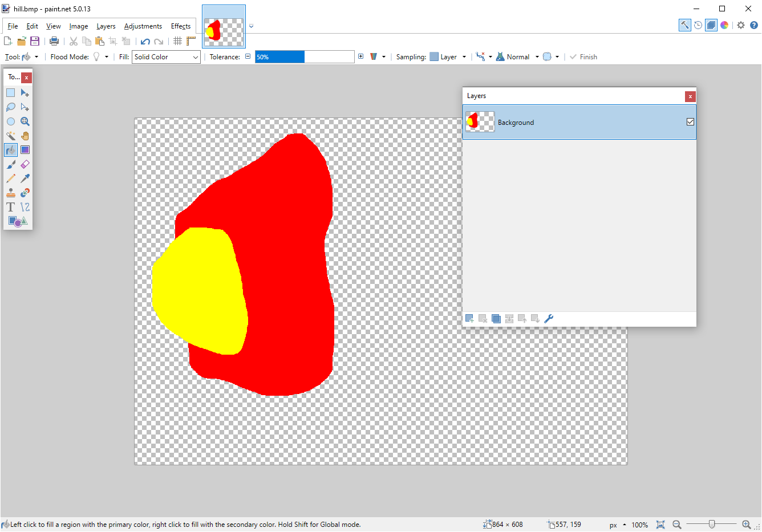Select the Text tool
The image size is (762, 532).
(11, 207)
